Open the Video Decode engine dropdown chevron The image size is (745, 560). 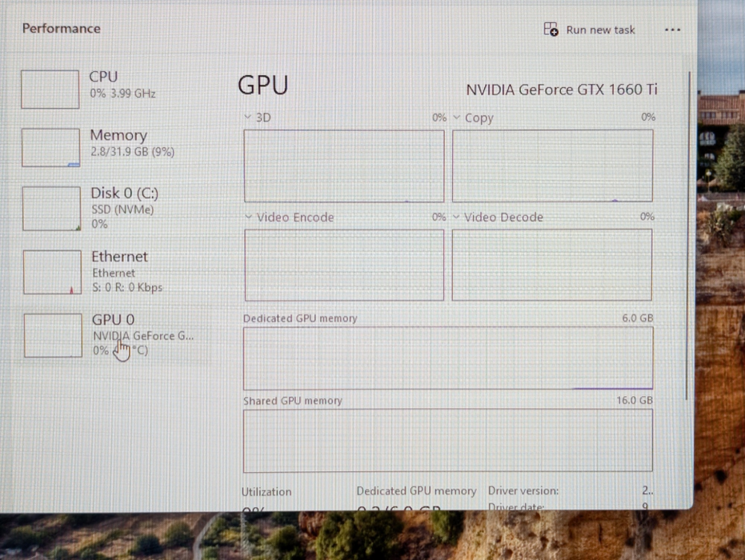(x=456, y=217)
